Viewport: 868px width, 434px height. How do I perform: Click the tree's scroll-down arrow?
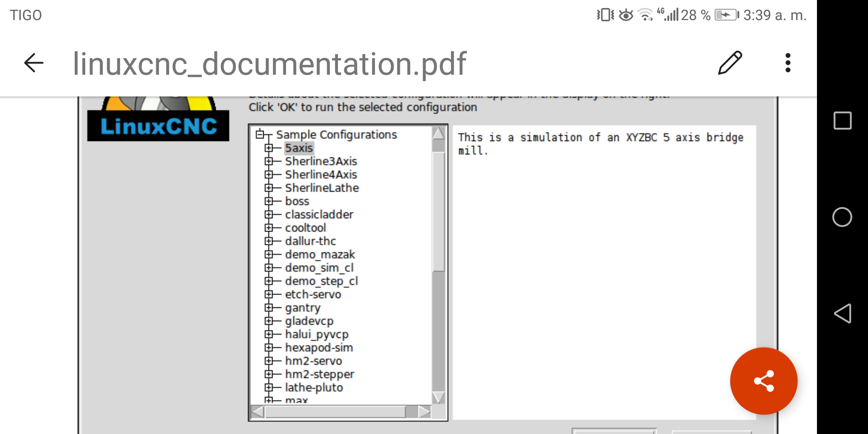438,398
